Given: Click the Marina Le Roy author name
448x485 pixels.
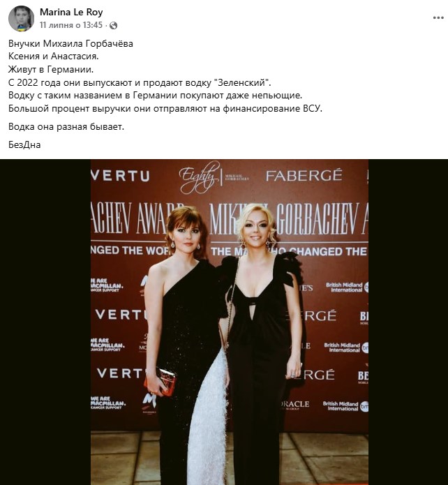Looking at the screenshot, I should tap(71, 12).
